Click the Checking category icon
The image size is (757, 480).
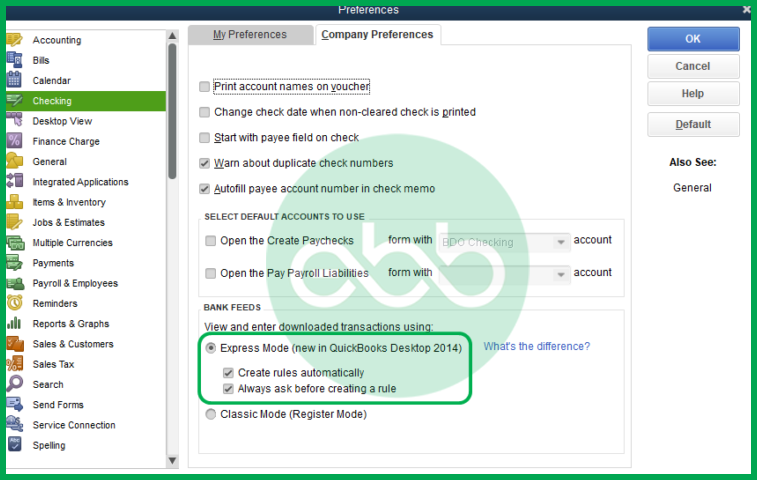click(x=14, y=100)
